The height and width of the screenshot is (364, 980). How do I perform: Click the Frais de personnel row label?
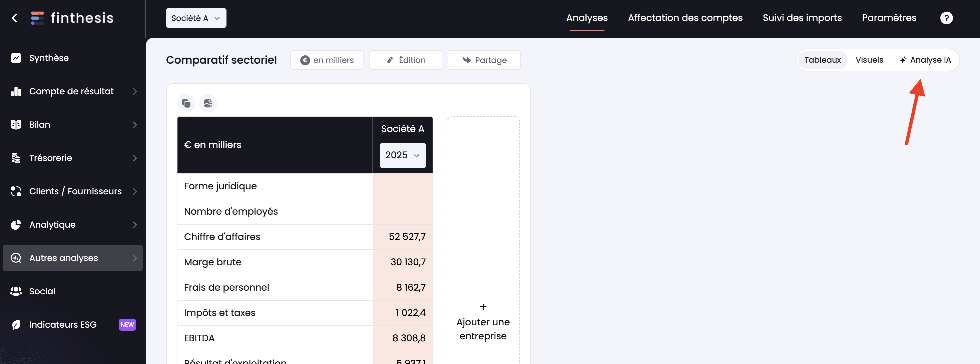pos(226,288)
